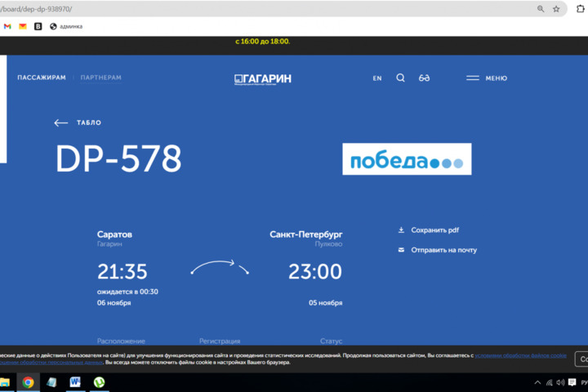Open the Gmail bookmark icon

click(x=7, y=26)
